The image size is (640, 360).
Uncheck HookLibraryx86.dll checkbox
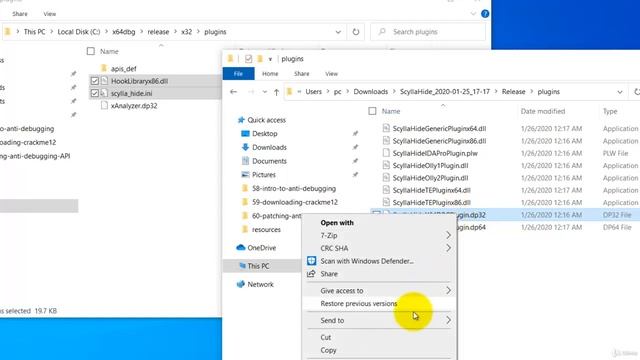coord(94,81)
